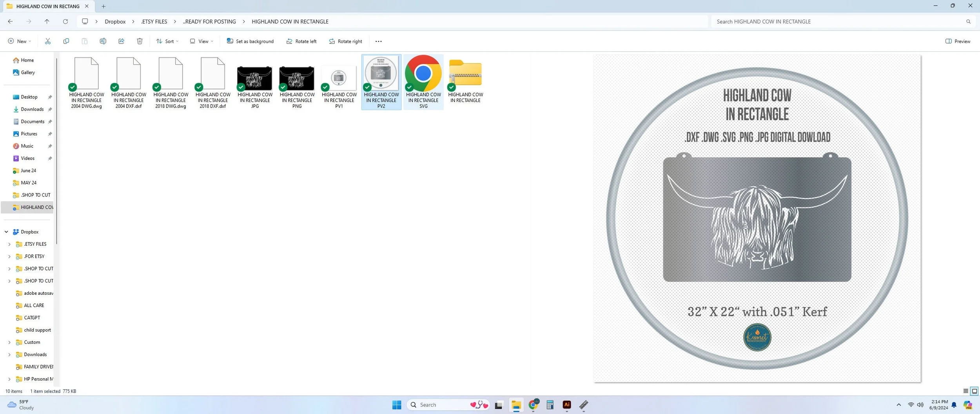
Task: Select the HIGHLAND COW IN RECTANGLE zip folder
Action: (465, 79)
